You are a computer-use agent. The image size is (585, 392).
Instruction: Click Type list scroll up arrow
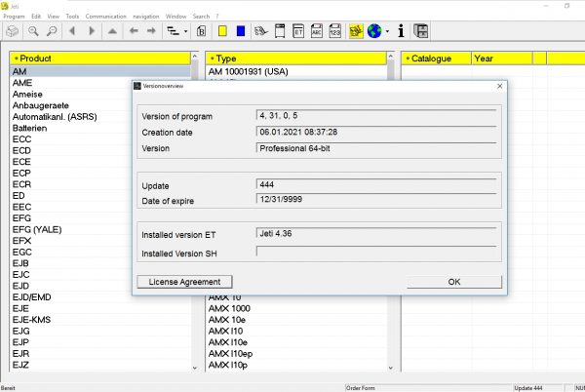coord(391,57)
